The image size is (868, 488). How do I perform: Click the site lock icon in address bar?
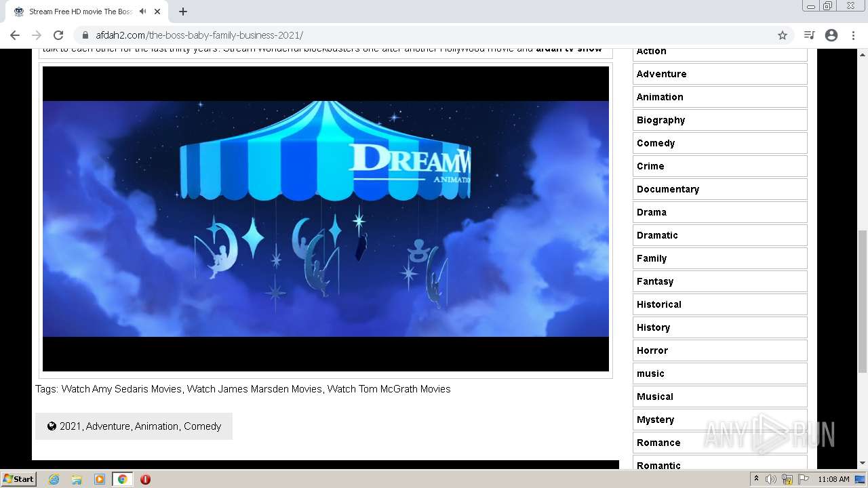[x=85, y=35]
